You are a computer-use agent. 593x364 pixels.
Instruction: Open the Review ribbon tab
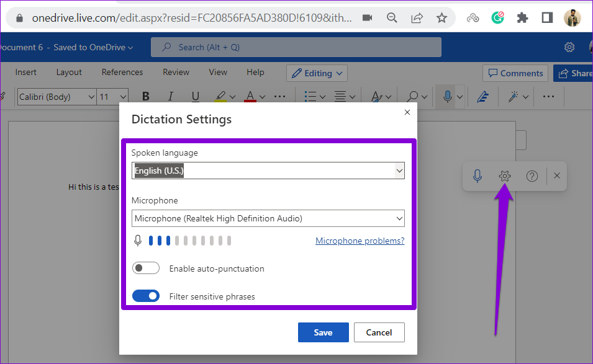coord(176,72)
